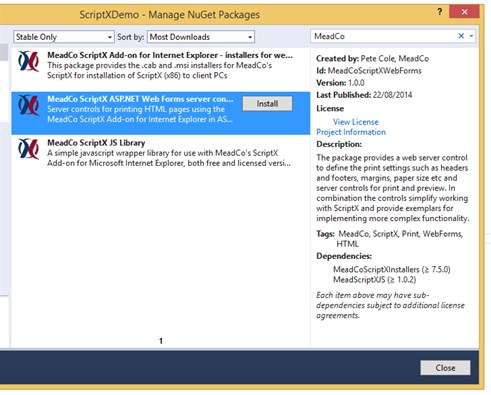Click the Id MeadCoScriptXWebForms text
Viewport: 491px width, 395px height.
369,71
